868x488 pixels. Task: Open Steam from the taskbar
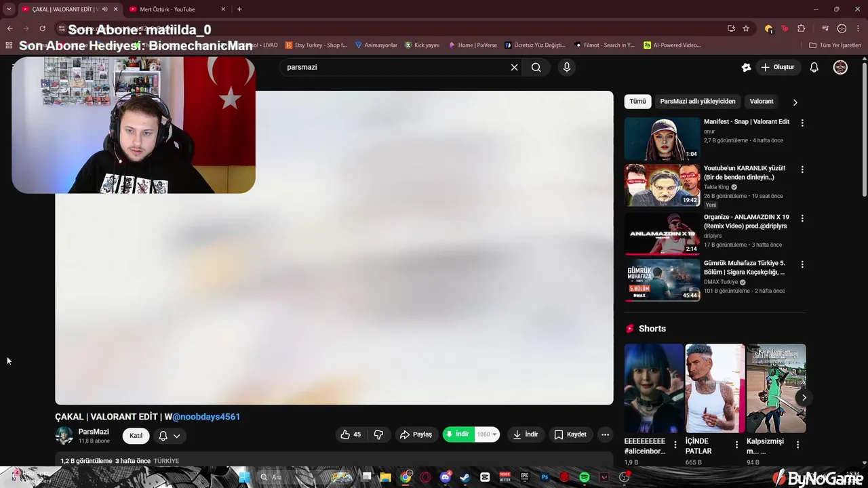pyautogui.click(x=465, y=477)
